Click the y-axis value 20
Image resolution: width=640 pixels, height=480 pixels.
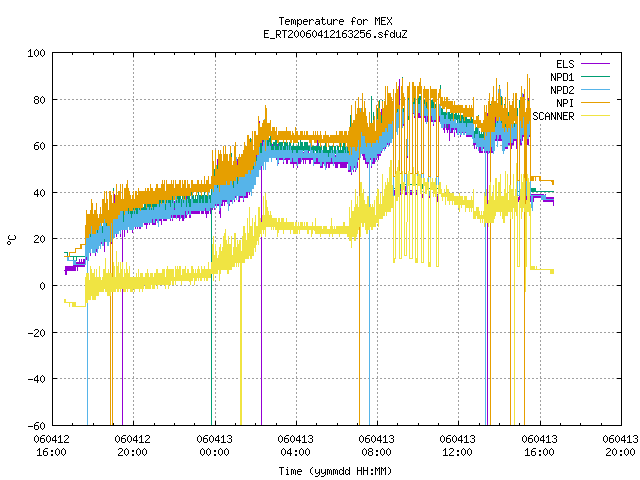(39, 239)
